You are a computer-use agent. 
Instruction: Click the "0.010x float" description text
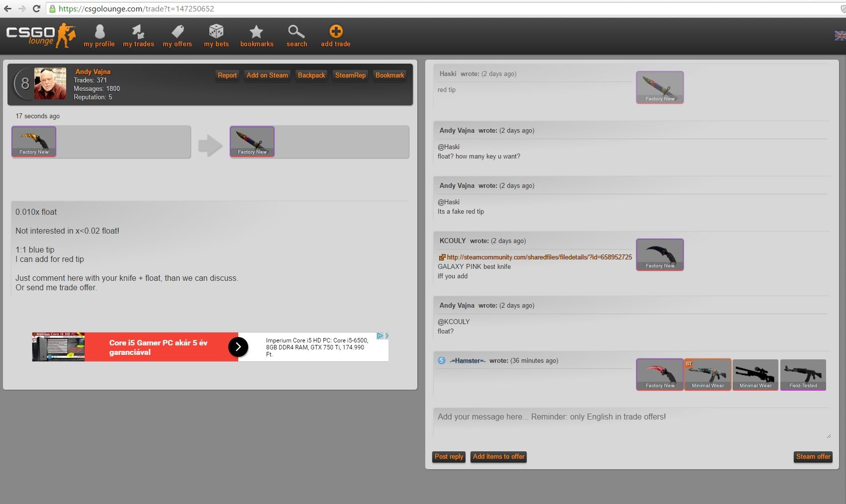click(x=36, y=212)
